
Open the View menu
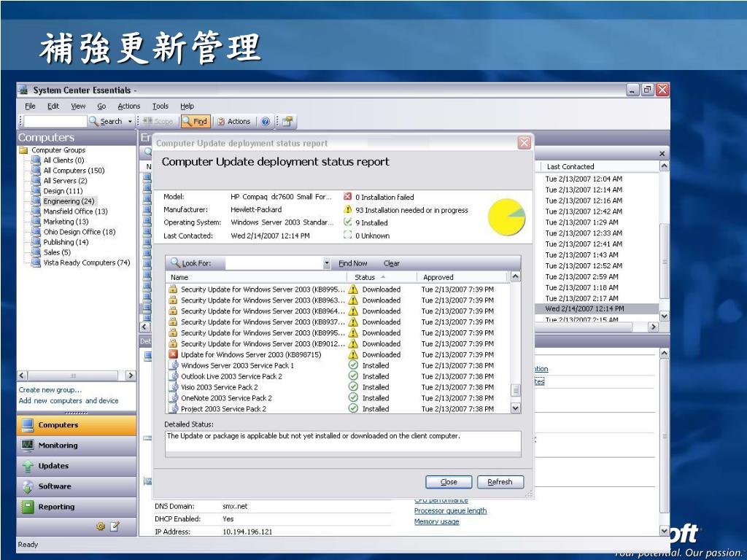click(x=78, y=106)
